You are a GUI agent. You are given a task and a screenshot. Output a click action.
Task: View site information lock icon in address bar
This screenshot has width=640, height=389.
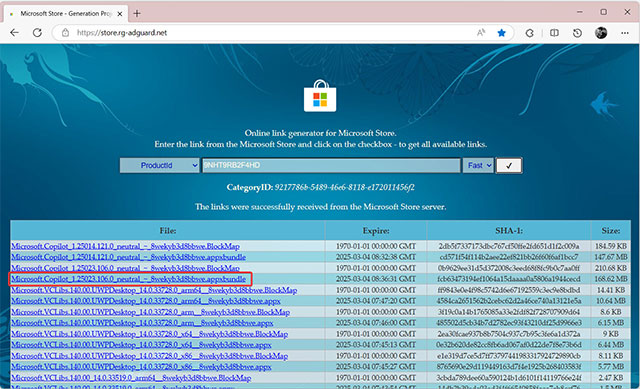coord(65,33)
